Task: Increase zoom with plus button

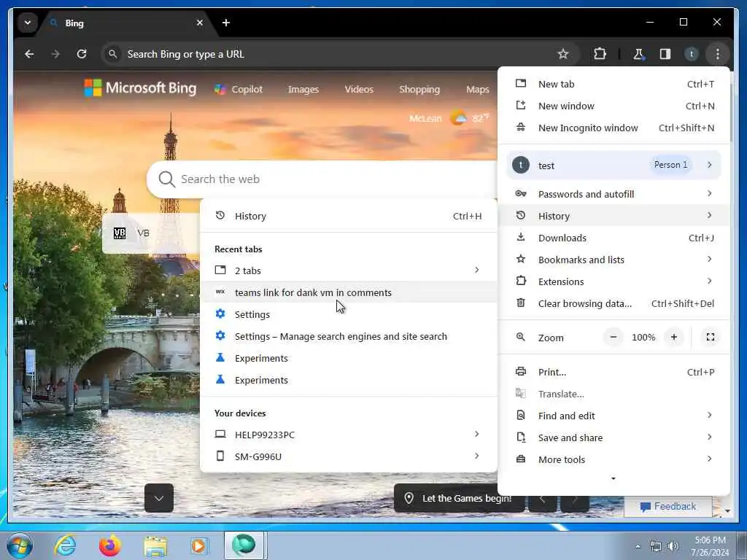Action: pos(673,337)
